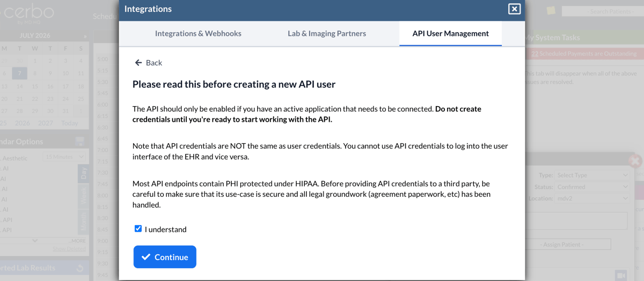Click Today under the mini calendar
This screenshot has width=644, height=281.
click(x=69, y=123)
